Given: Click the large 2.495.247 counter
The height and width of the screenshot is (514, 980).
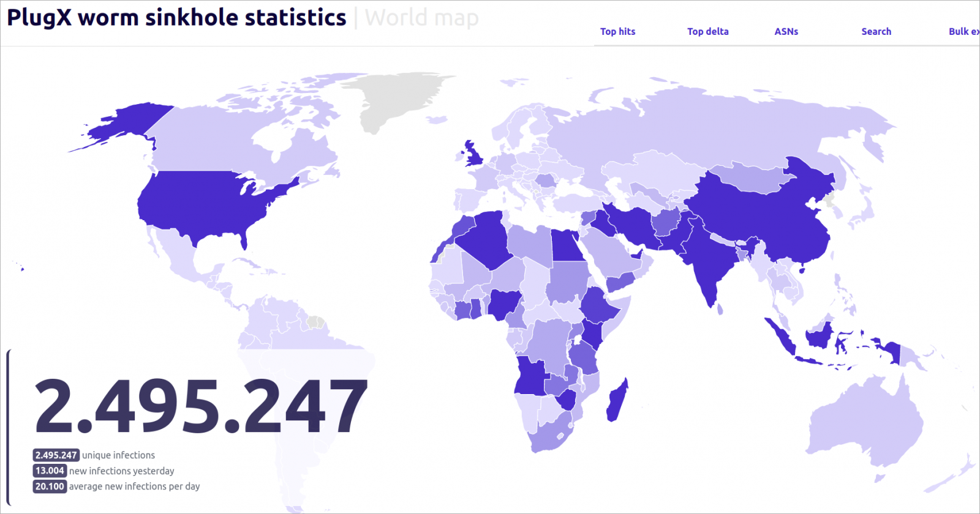Looking at the screenshot, I should [201, 405].
